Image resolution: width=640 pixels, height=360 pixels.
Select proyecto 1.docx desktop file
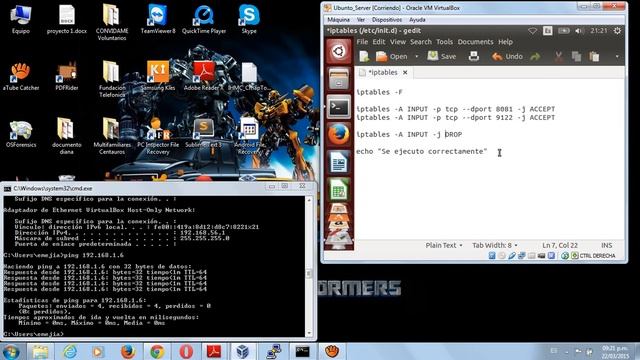point(67,20)
